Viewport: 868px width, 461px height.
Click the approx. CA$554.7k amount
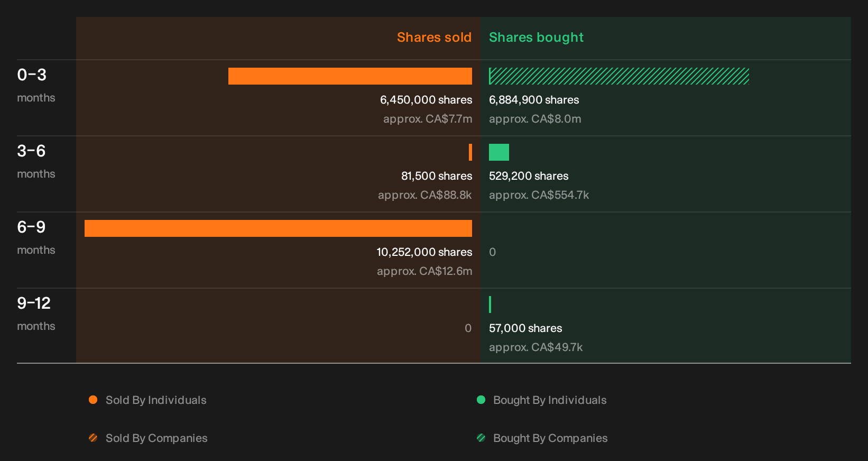coord(539,195)
